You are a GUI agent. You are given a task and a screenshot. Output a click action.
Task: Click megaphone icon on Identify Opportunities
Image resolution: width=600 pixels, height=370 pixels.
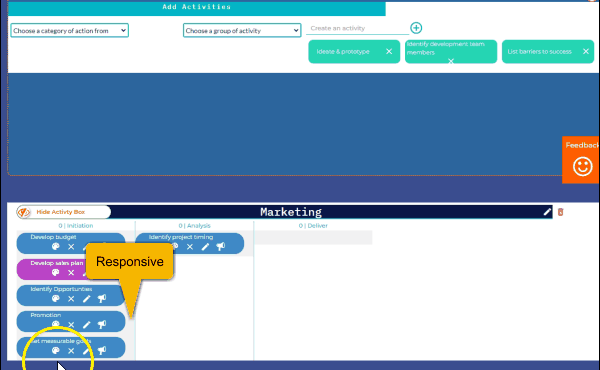[102, 299]
